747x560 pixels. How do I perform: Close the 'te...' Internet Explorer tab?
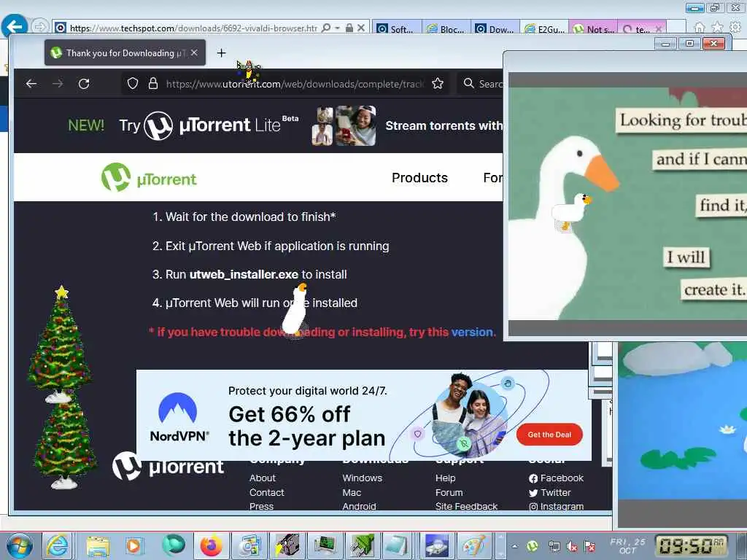659,29
